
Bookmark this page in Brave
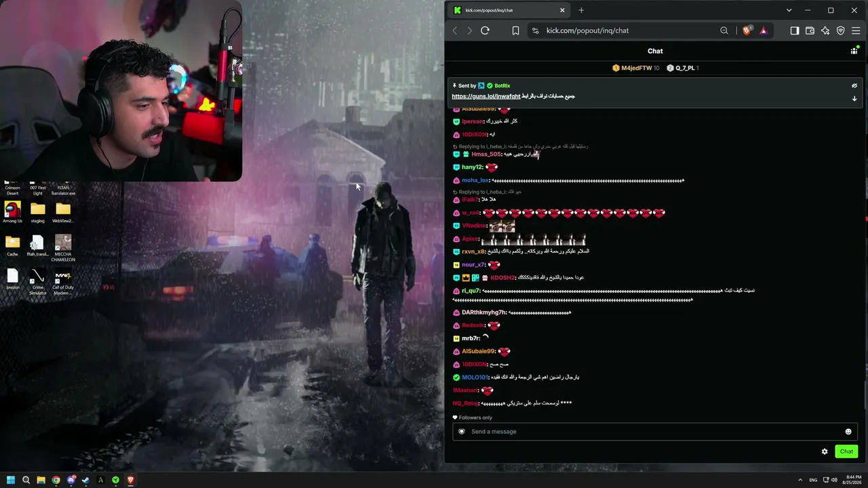click(515, 30)
